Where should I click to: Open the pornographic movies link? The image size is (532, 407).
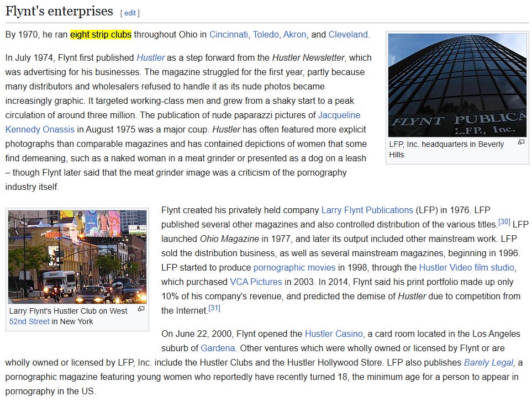click(x=294, y=268)
